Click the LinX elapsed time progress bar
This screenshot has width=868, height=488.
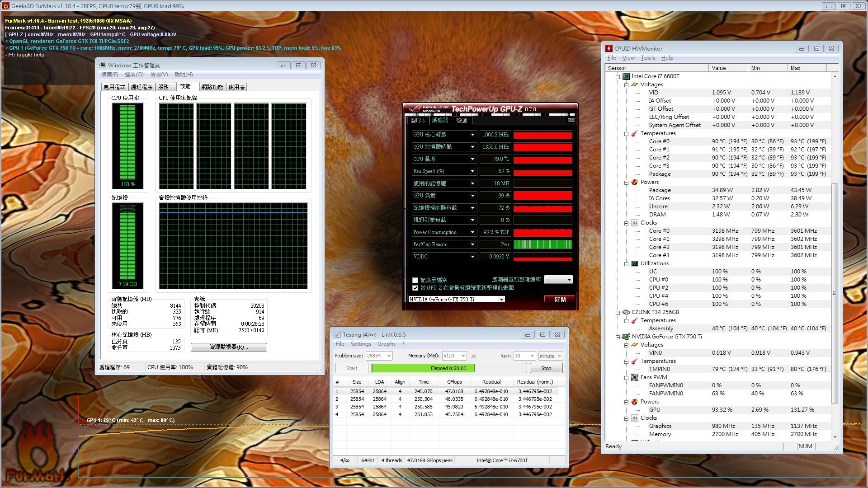[449, 368]
